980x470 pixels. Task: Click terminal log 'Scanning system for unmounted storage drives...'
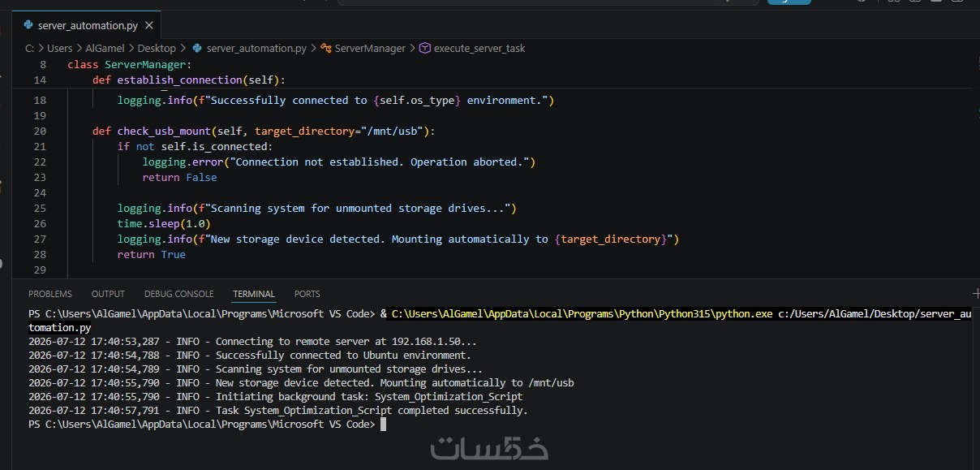tap(349, 369)
